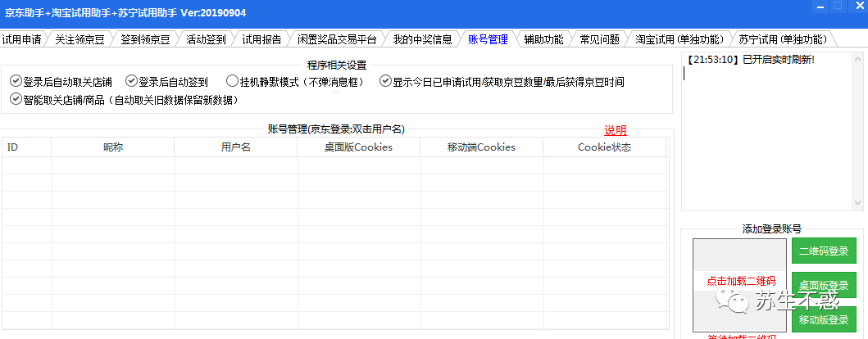The width and height of the screenshot is (868, 339).
Task: Click the ID column header
Action: pos(26,147)
